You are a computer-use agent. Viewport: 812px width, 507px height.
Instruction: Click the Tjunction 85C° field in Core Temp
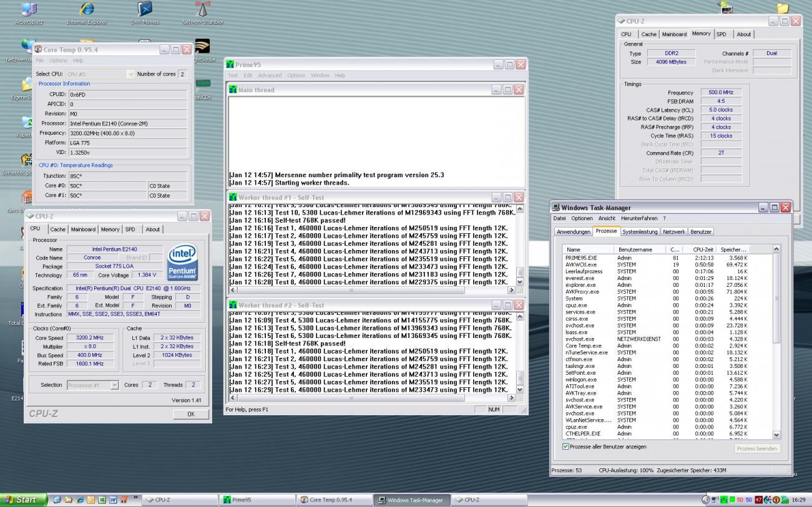[127, 176]
